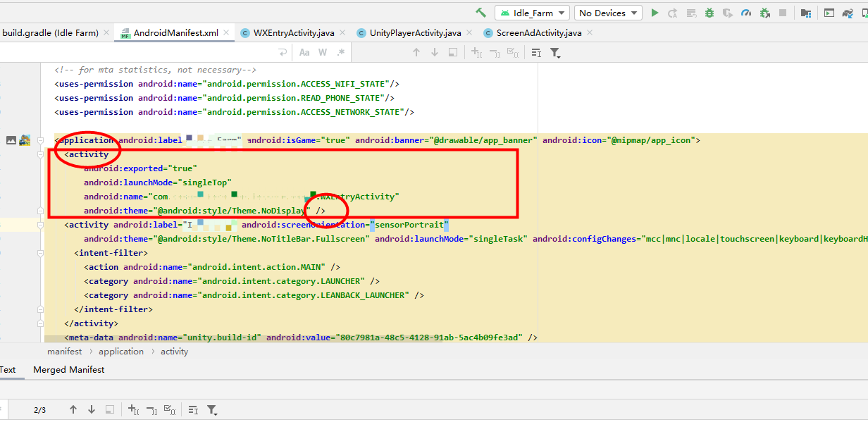The width and height of the screenshot is (868, 446).
Task: Click the hammer Make Project icon
Action: (481, 13)
